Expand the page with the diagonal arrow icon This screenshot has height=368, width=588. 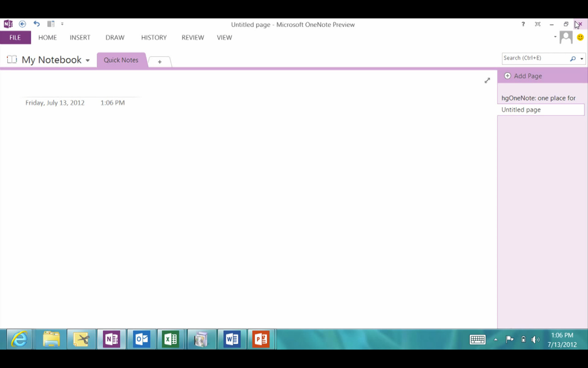coord(487,80)
